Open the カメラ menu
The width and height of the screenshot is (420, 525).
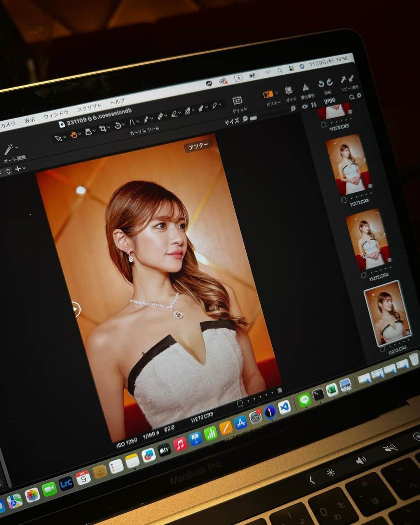[x=7, y=124]
